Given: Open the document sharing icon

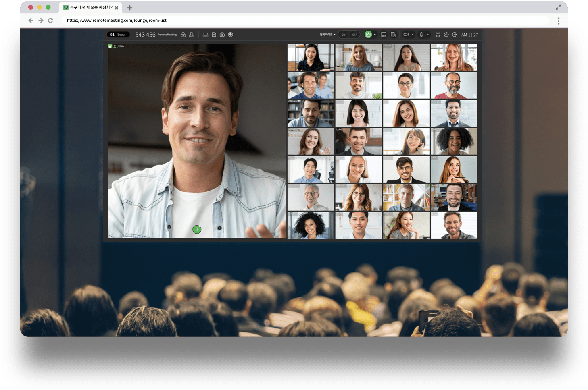Looking at the screenshot, I should point(214,35).
